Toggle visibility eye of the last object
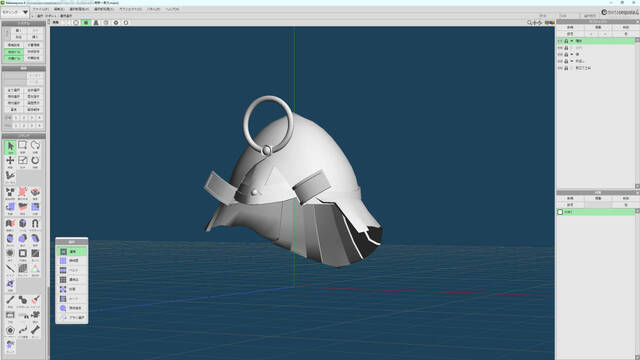Screen dimensions: 640x360 coord(560,68)
